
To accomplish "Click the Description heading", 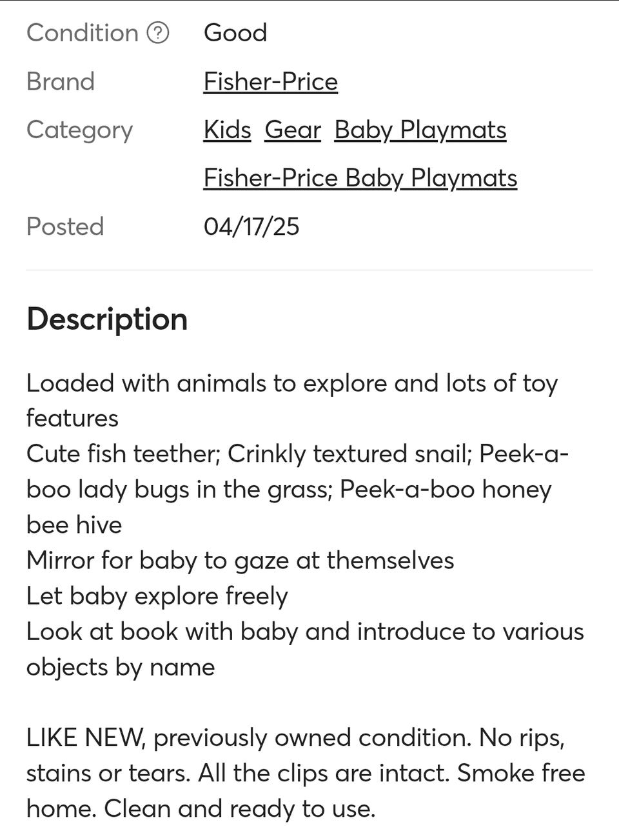I will click(107, 319).
